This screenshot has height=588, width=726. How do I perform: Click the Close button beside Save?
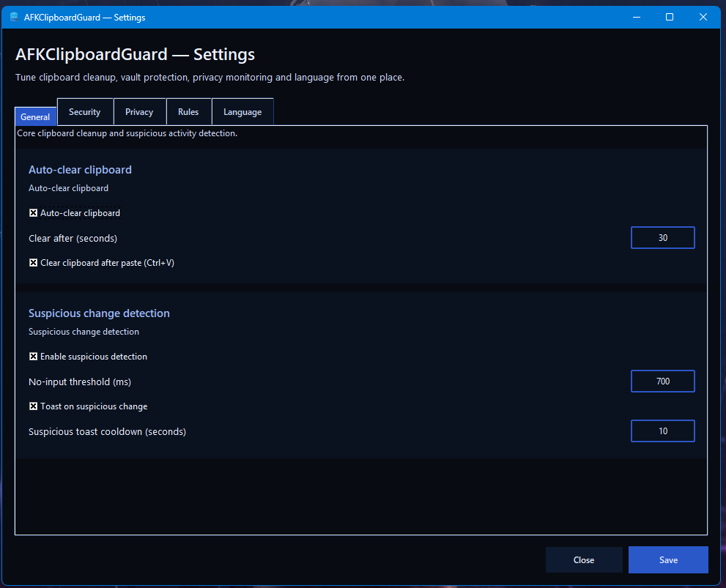click(583, 560)
